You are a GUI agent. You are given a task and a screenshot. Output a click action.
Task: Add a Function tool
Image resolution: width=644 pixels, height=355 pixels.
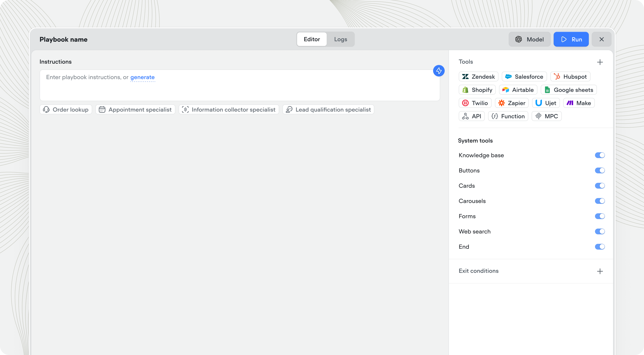click(x=508, y=116)
